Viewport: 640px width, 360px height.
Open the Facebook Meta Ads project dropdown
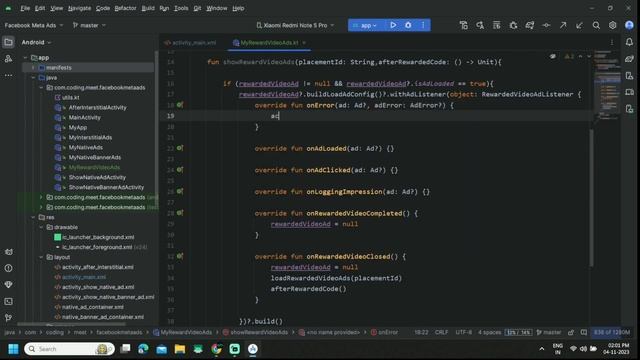click(34, 25)
